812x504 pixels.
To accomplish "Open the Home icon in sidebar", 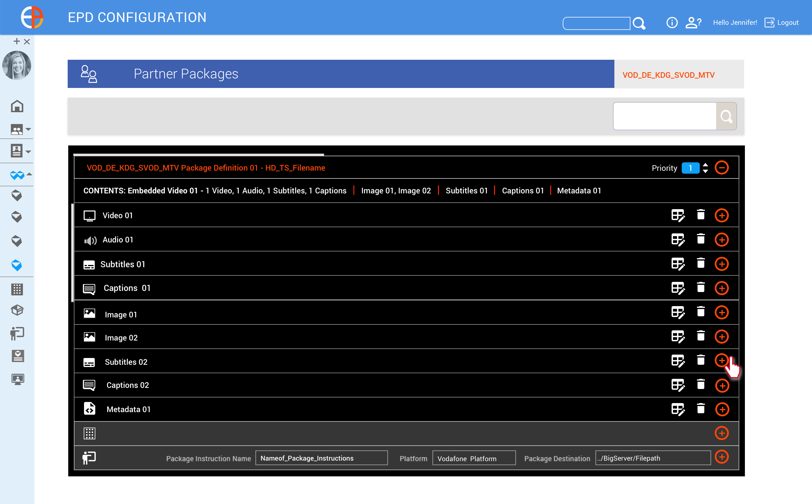I will click(x=17, y=106).
